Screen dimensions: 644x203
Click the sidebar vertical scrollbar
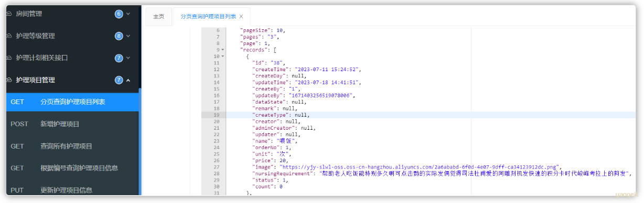click(140, 141)
